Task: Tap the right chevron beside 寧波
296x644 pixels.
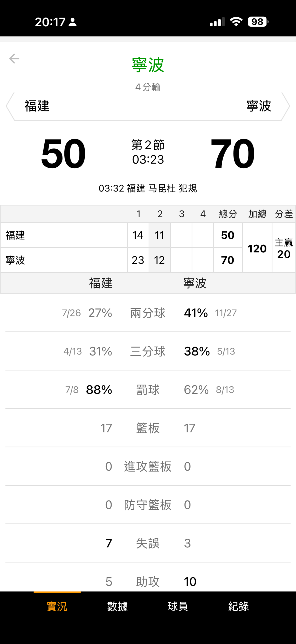Action: pos(286,106)
